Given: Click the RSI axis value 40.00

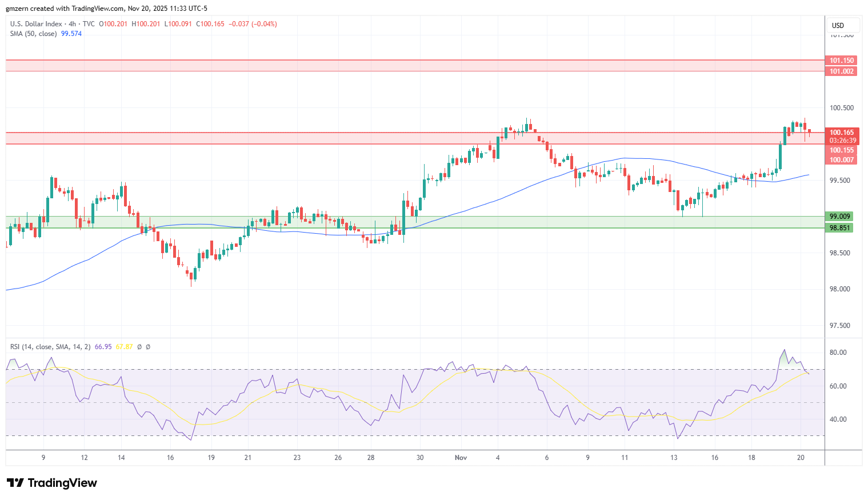Looking at the screenshot, I should (x=838, y=419).
